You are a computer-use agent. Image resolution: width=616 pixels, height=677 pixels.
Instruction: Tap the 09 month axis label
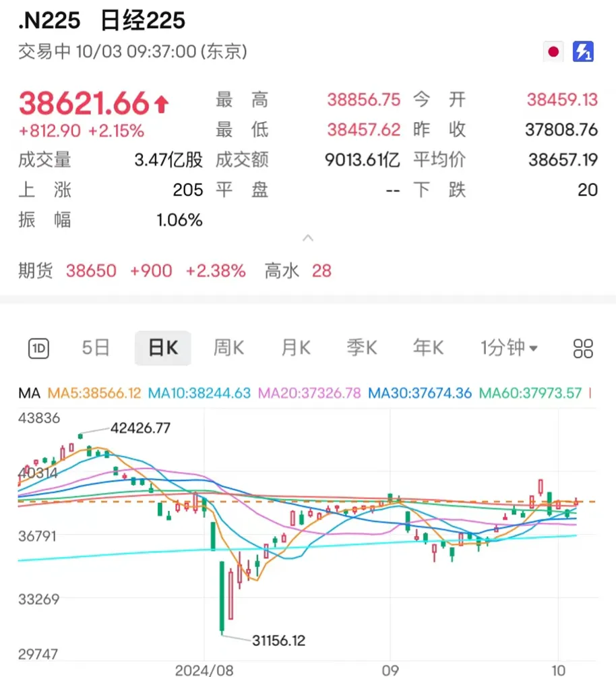pos(390,670)
